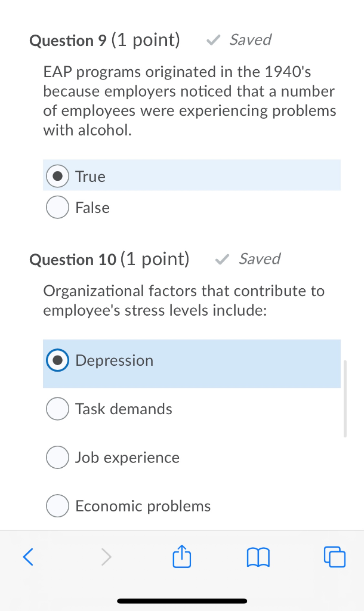364x611 pixels.
Task: Select False for Question 9
Action: (57, 207)
